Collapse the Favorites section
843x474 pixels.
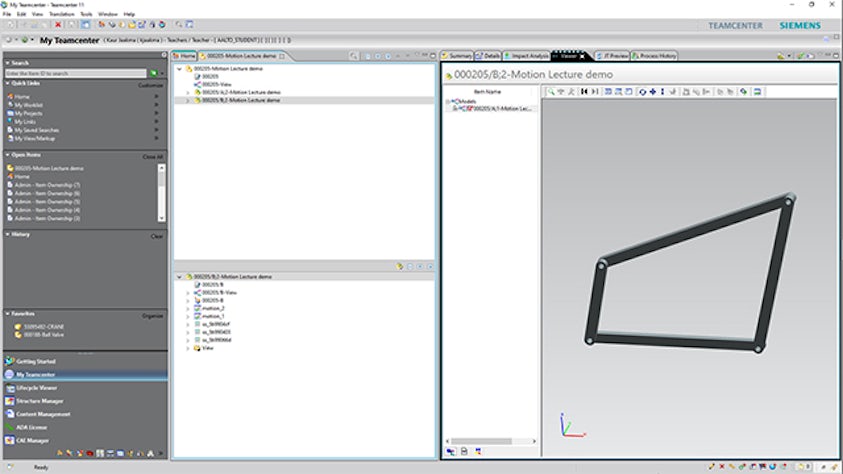[x=8, y=313]
